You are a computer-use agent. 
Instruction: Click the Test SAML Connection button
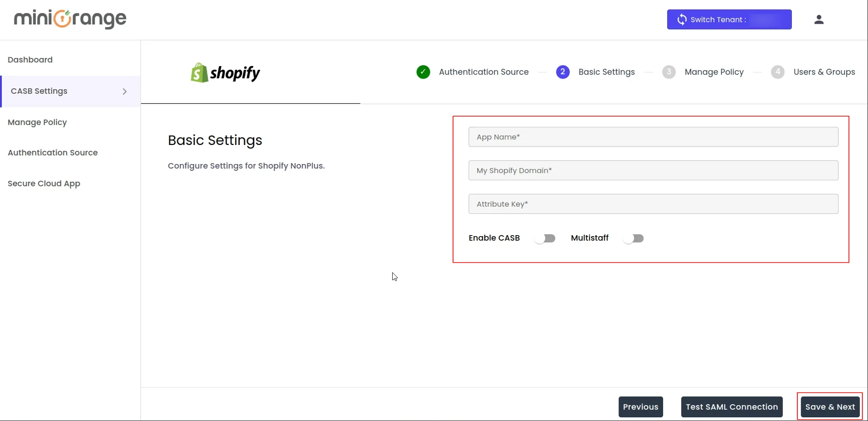point(732,407)
